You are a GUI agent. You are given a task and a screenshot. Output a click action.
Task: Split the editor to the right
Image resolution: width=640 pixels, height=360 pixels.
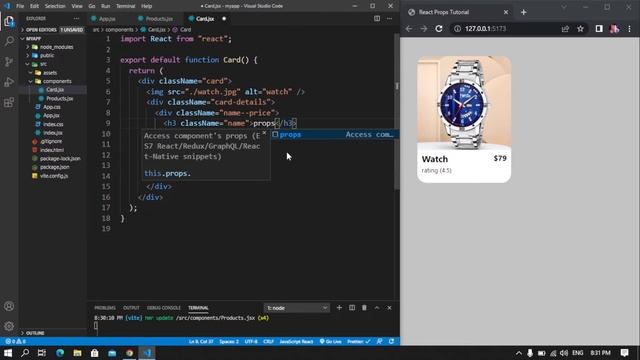click(377, 18)
